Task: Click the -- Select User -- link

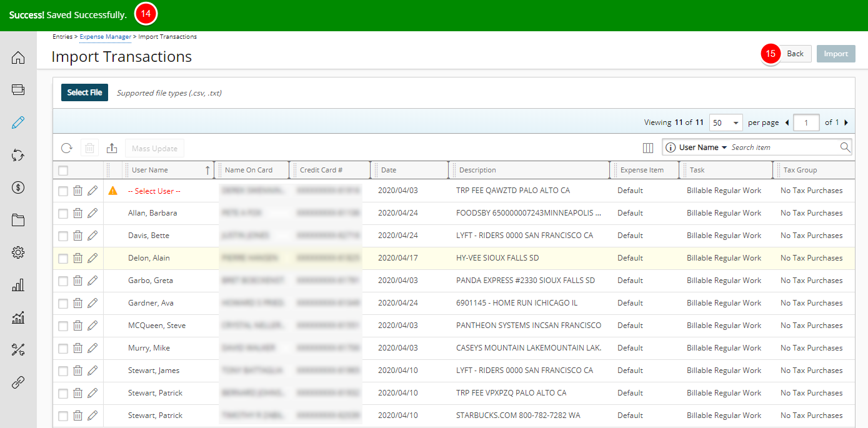Action: [x=154, y=191]
